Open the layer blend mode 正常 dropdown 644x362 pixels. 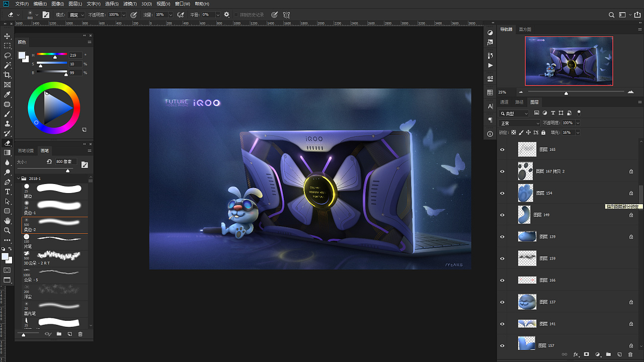(x=519, y=123)
